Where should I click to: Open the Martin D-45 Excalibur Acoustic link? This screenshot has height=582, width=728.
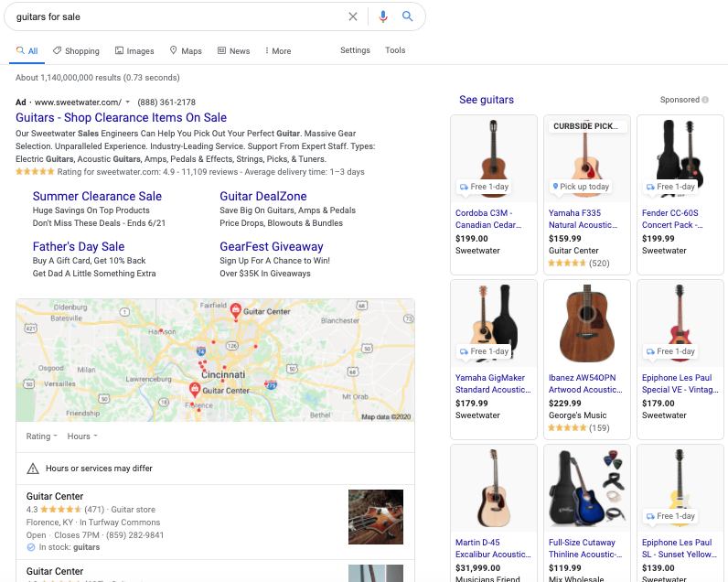point(493,548)
